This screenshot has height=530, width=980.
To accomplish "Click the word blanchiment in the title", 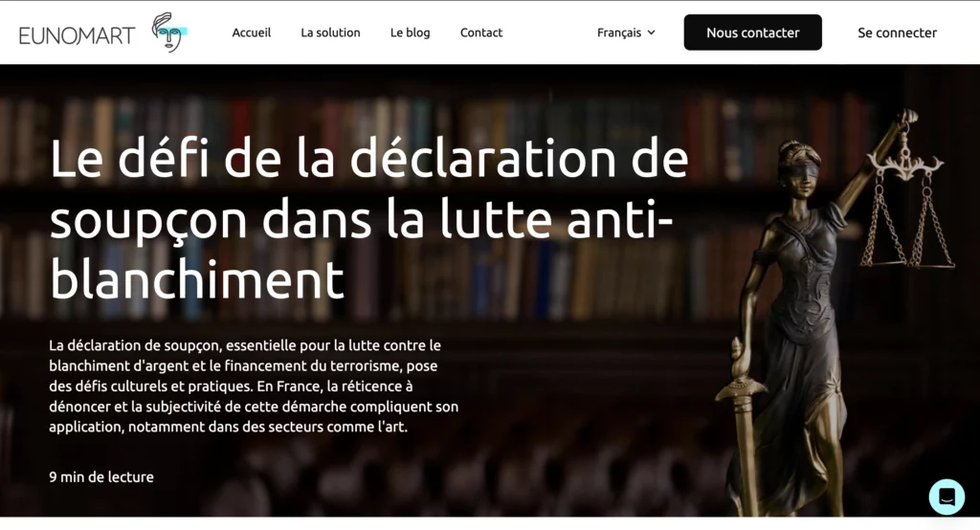I will point(197,278).
